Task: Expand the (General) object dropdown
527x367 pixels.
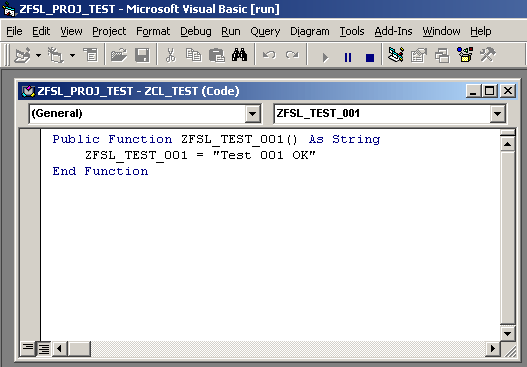Action: tap(253, 114)
